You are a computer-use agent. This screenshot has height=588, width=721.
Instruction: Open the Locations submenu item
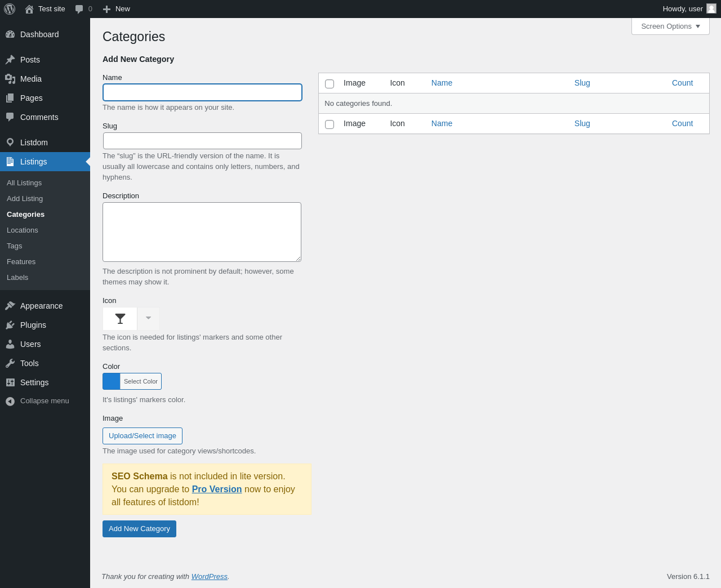pyautogui.click(x=23, y=230)
